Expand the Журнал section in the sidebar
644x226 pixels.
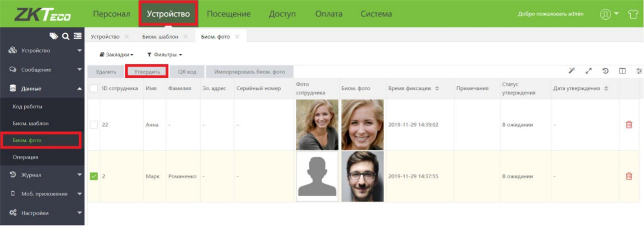[x=42, y=175]
